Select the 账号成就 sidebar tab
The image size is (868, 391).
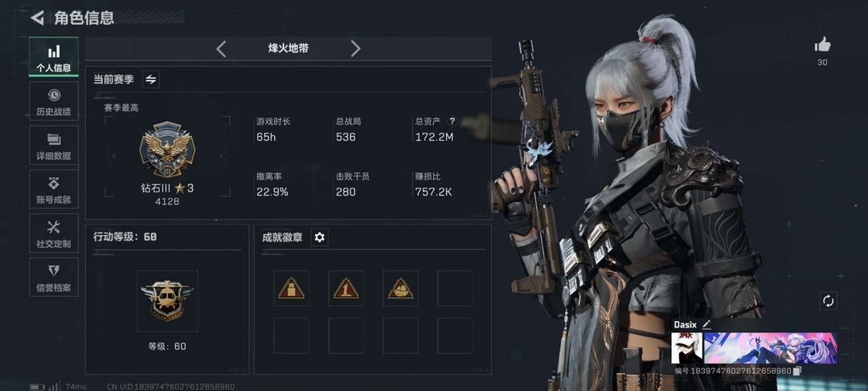pos(54,189)
